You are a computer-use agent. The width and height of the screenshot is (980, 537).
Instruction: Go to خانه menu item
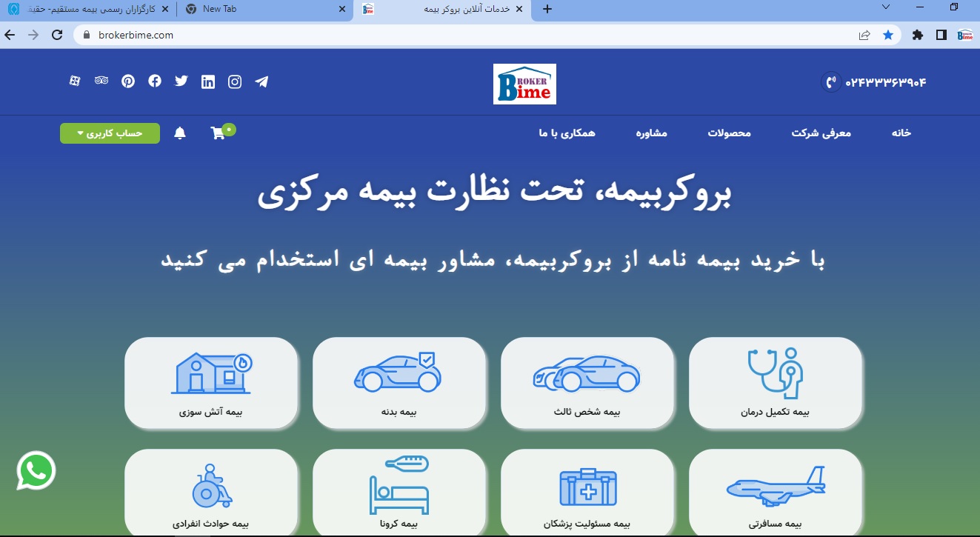[901, 133]
